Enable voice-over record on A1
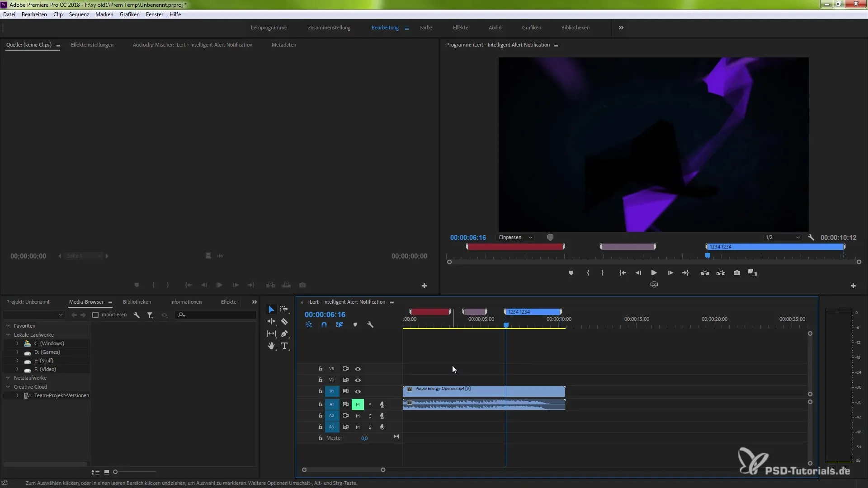Viewport: 868px width, 488px height. click(x=382, y=404)
